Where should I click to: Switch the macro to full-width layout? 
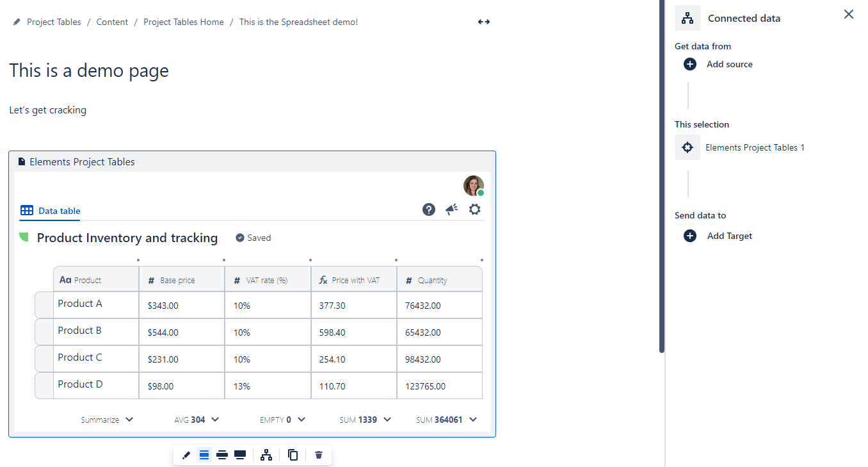[x=240, y=455]
